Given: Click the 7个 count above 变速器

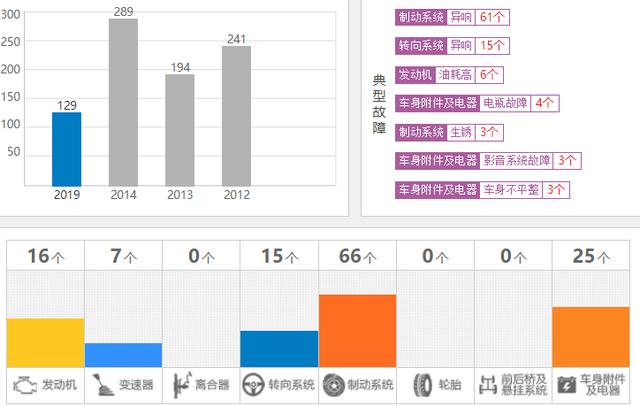Looking at the screenshot, I should pos(123,256).
